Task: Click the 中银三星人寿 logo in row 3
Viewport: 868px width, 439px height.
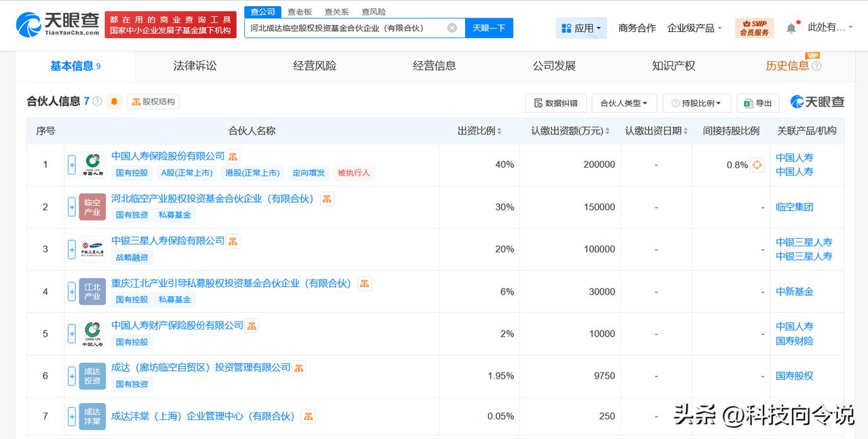Action: (92, 249)
